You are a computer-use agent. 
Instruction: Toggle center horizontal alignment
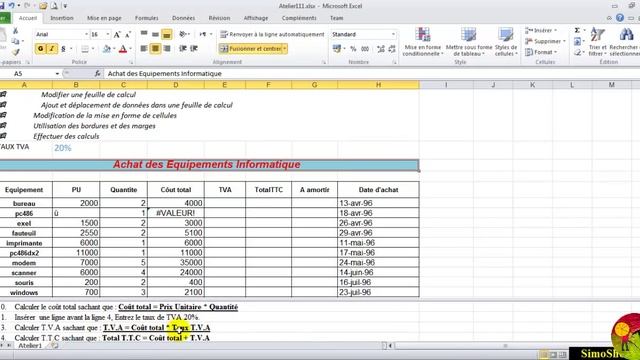coord(155,49)
